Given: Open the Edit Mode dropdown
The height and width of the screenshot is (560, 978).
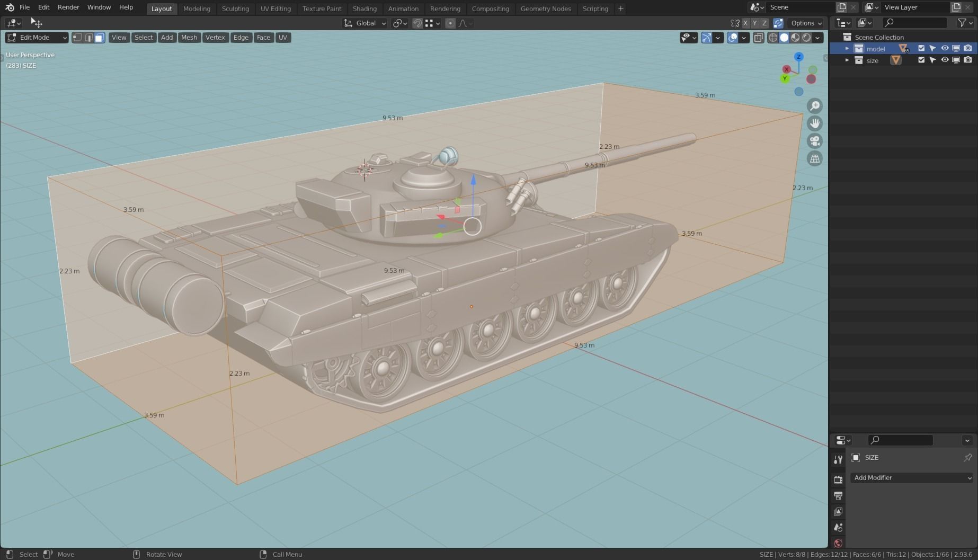Looking at the screenshot, I should click(37, 38).
